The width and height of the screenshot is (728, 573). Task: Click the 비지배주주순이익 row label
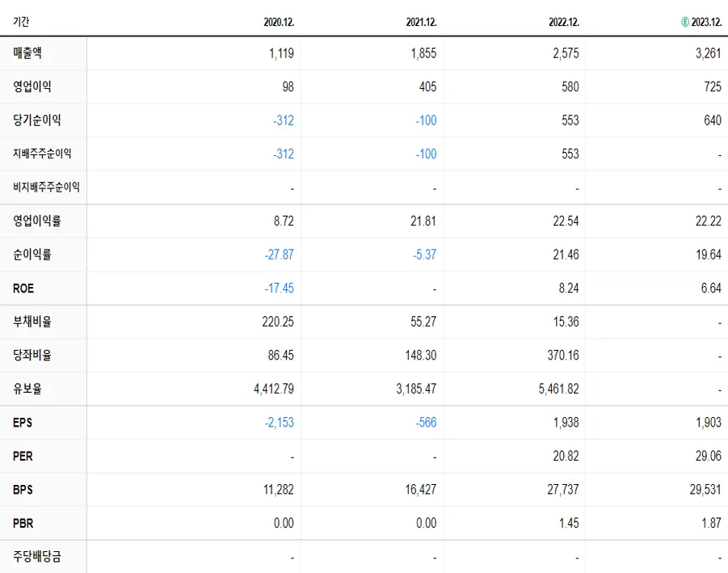pos(46,187)
